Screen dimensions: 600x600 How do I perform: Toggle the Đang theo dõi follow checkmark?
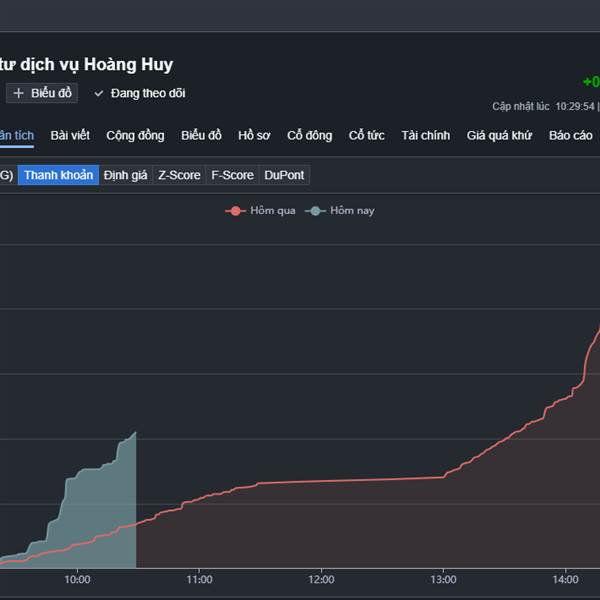99,93
